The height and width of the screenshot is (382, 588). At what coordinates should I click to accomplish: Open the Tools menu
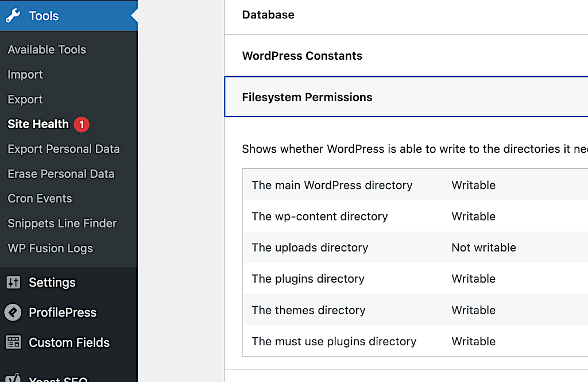(69, 16)
